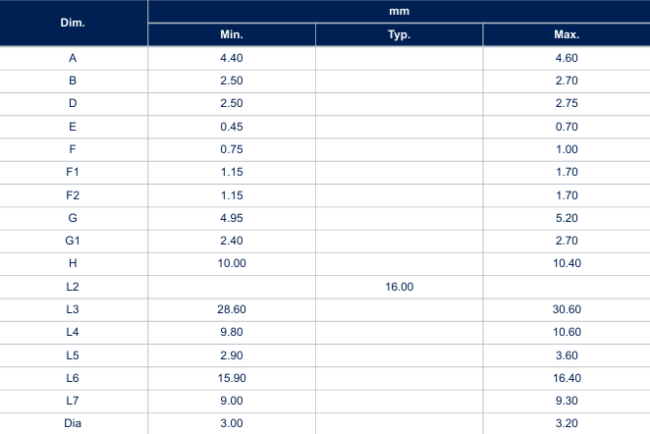Click the Min. value 10.00 in row H
Image resolution: width=650 pixels, height=434 pixels.
pos(232,264)
